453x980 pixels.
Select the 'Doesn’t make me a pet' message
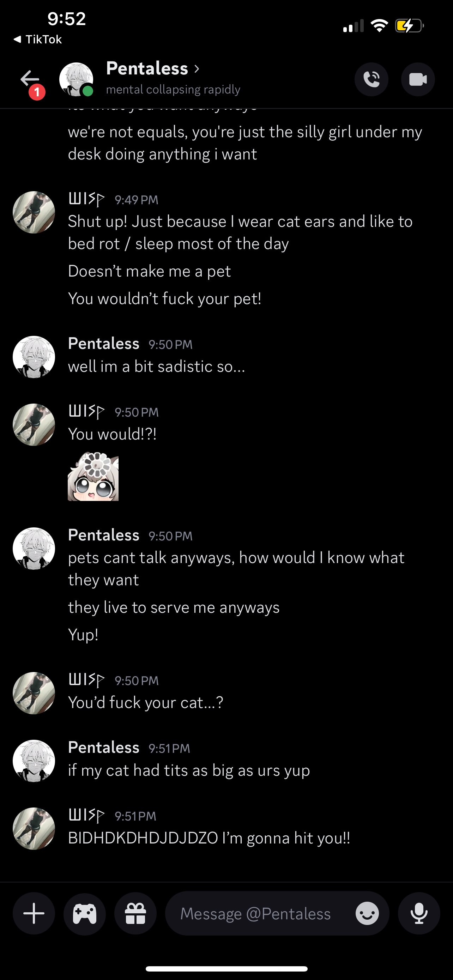149,271
